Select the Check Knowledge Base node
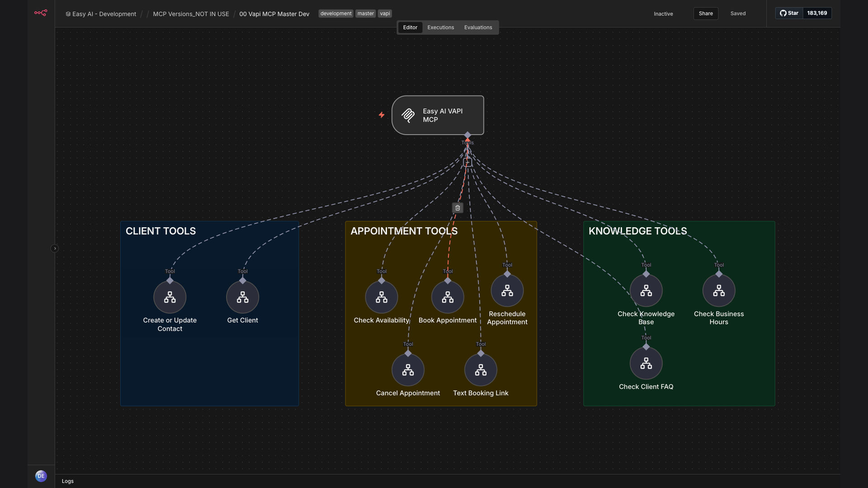 tap(646, 291)
